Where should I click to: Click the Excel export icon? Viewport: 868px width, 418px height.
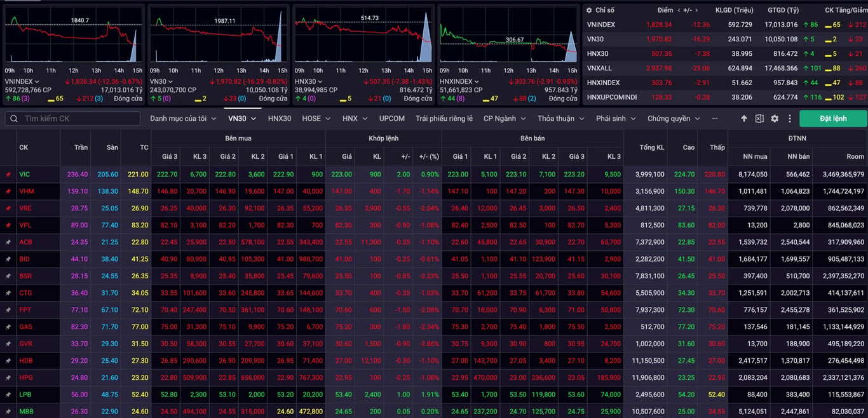[x=759, y=119]
